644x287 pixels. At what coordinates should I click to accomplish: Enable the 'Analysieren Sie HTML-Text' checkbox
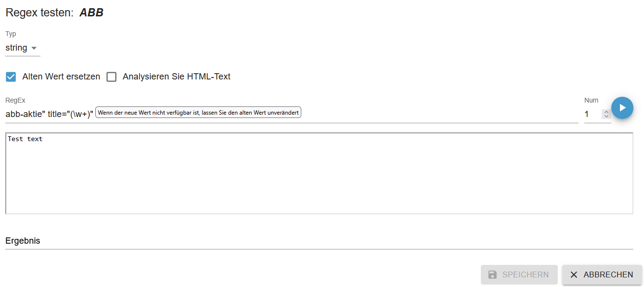pos(112,77)
